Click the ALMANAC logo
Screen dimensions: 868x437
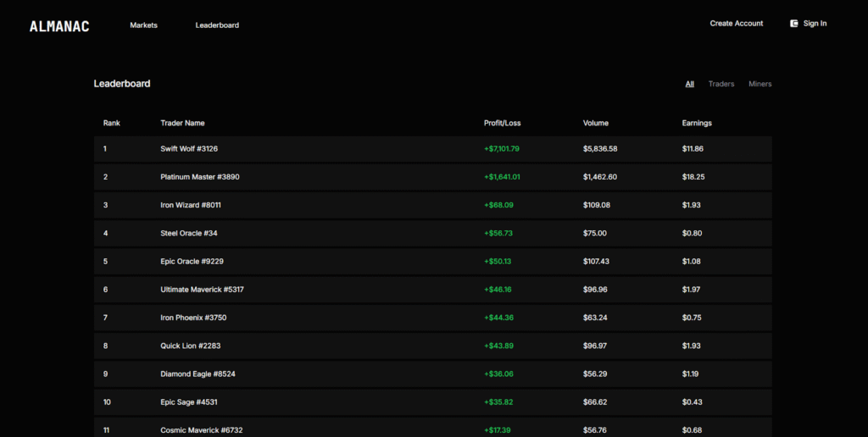pyautogui.click(x=59, y=26)
